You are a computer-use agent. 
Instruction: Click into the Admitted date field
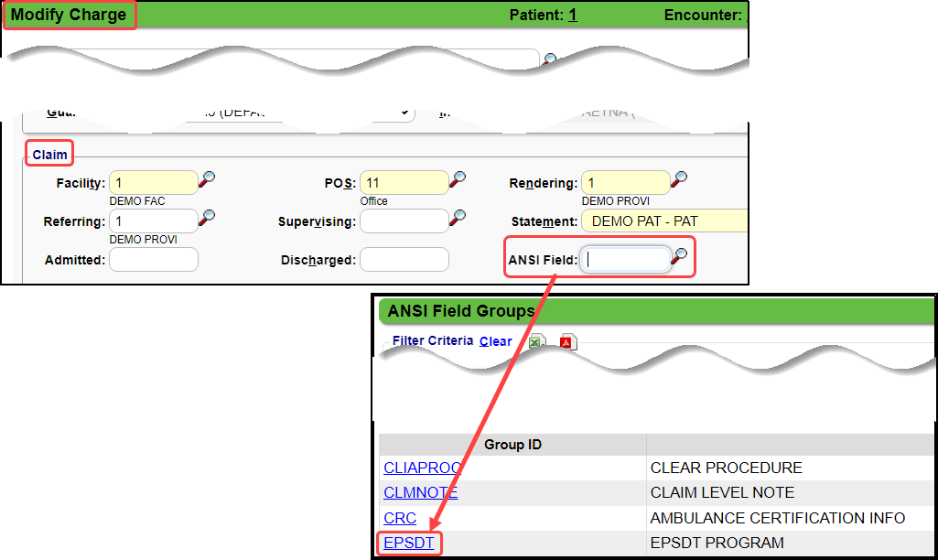(154, 260)
